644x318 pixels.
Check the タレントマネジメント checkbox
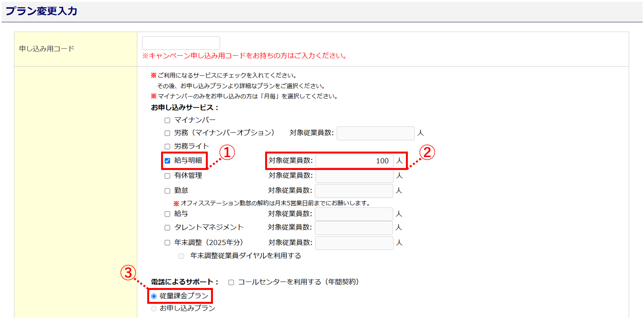tap(167, 227)
